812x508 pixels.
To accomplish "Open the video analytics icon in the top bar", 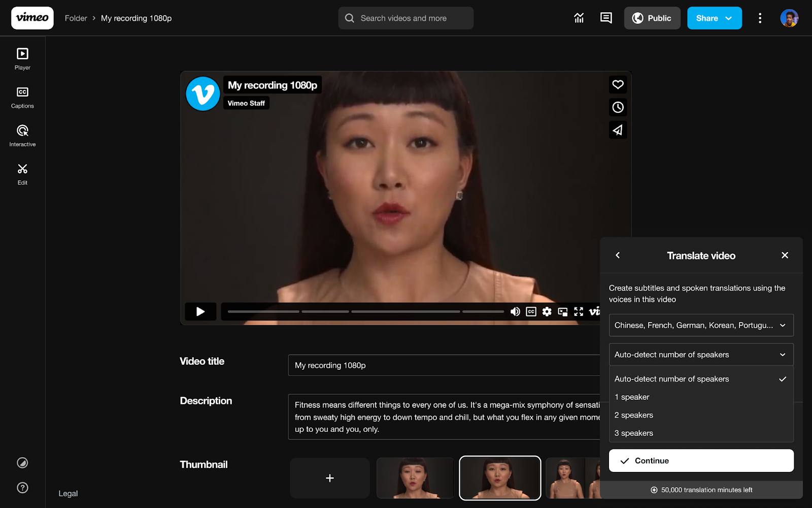I will point(579,18).
